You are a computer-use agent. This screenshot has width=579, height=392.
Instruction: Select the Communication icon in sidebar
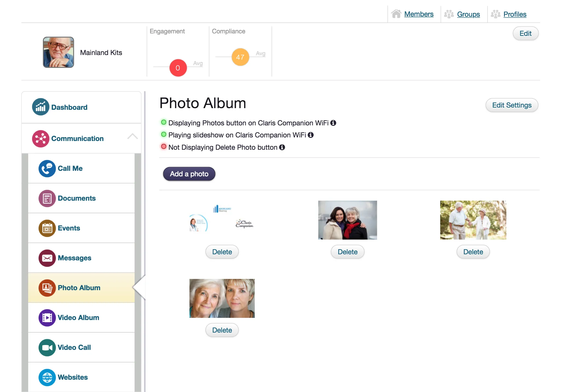(41, 139)
